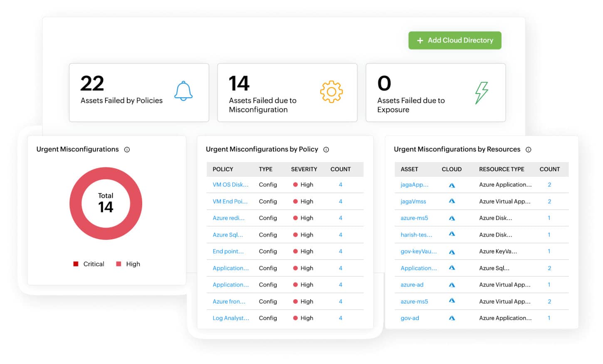
Task: Click the gear icon in Misconfiguration card
Action: click(x=331, y=91)
